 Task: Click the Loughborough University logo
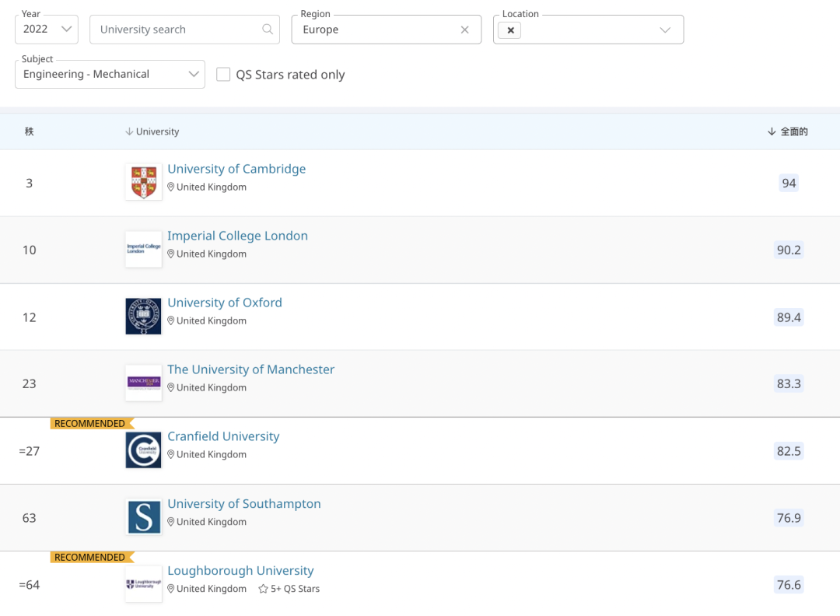pos(143,584)
